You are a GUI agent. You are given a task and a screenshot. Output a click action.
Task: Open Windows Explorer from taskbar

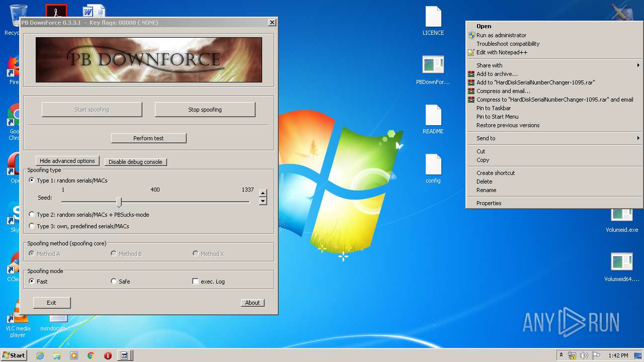(x=57, y=355)
